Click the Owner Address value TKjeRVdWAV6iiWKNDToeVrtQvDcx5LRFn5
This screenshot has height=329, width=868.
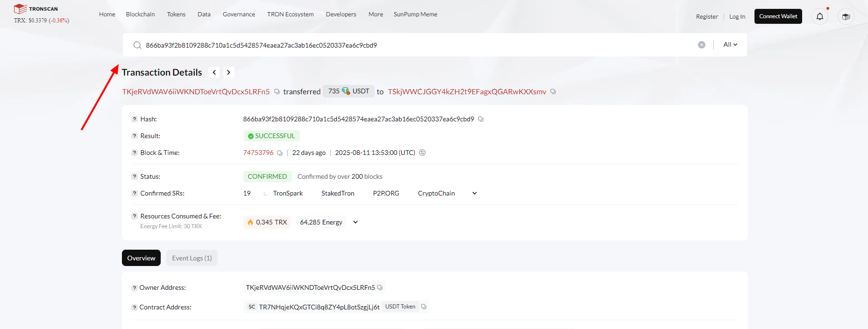coord(310,287)
